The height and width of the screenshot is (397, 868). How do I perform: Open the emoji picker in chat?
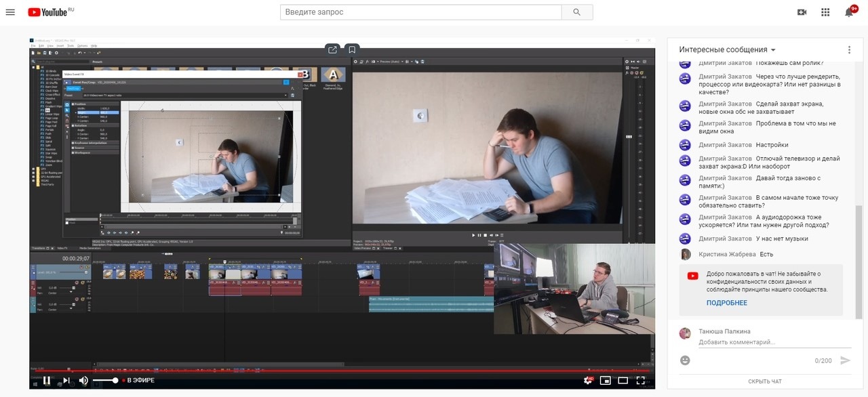point(685,360)
